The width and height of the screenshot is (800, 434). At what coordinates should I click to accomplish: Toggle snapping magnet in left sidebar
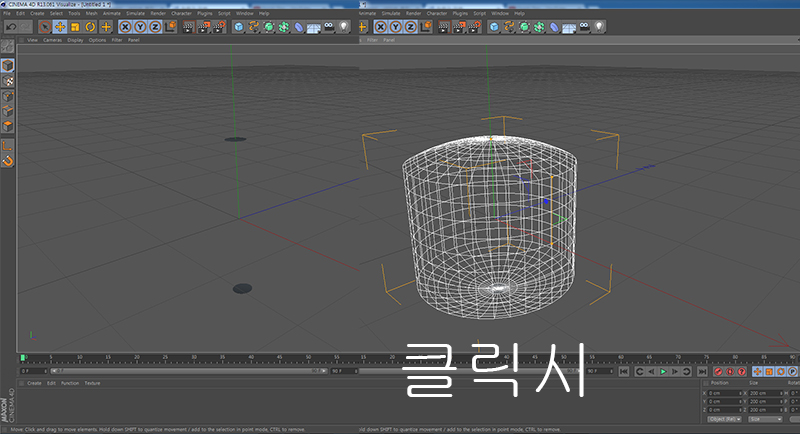pos(8,161)
